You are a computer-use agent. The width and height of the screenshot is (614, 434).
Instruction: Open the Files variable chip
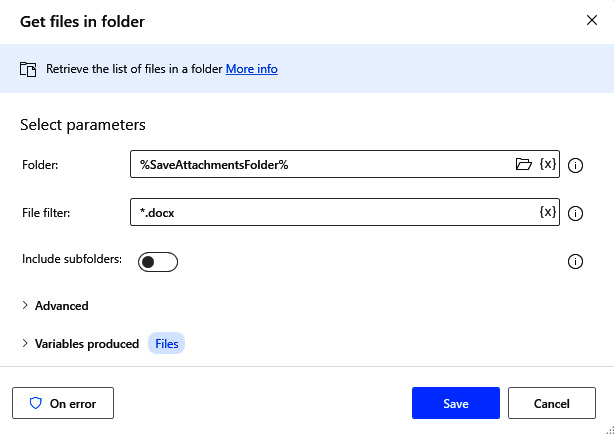click(166, 344)
